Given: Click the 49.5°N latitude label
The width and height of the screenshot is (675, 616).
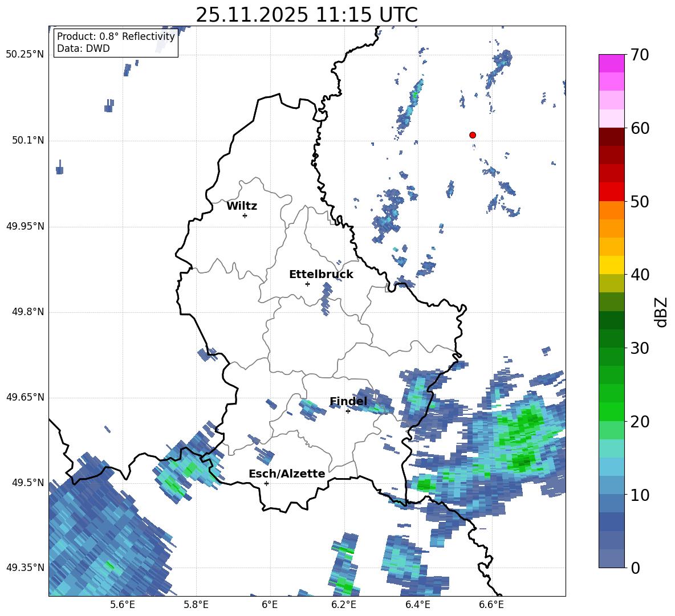Looking at the screenshot, I should coord(27,482).
